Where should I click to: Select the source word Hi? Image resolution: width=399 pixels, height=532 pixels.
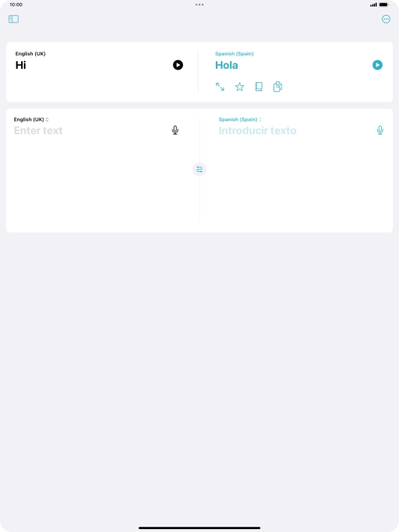tap(21, 65)
